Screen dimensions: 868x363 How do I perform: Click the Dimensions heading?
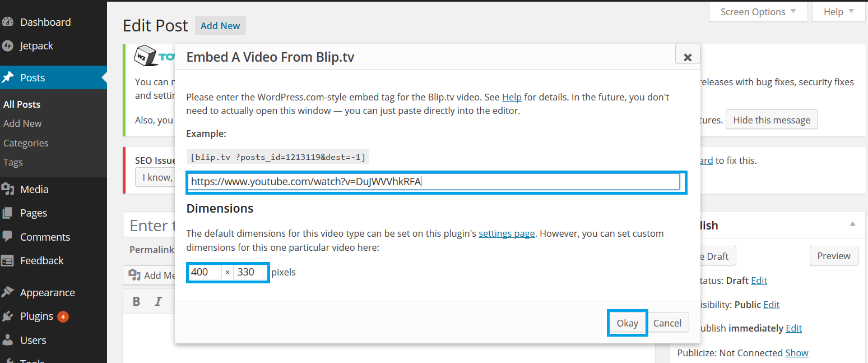tap(220, 208)
